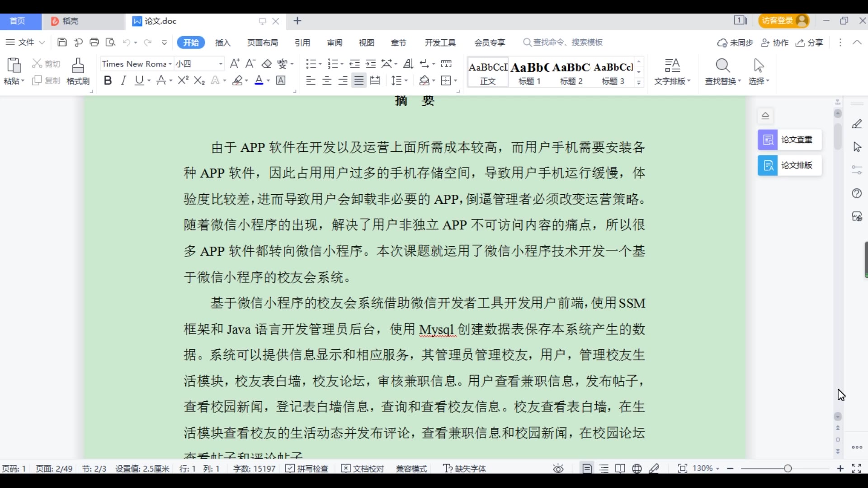
Task: Open the font size 小四 dropdown
Action: pos(221,64)
